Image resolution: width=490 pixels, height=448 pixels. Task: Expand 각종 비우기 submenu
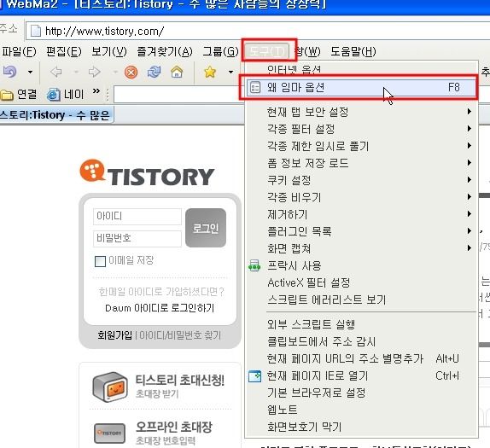(x=361, y=197)
